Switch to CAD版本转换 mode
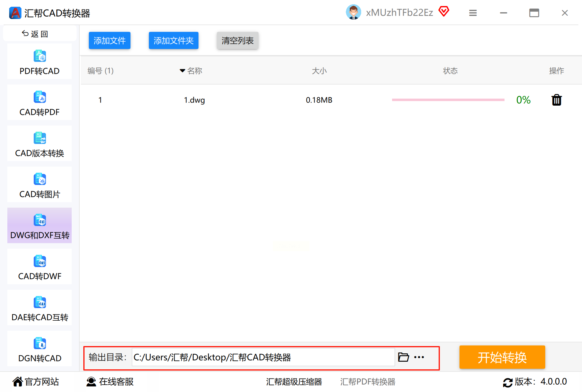 40,144
